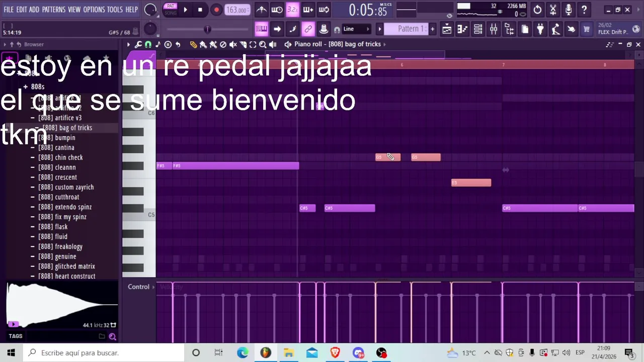Screen dimensions: 644x362
Task: Toggle the PAT/SONG mode switch
Action: [171, 10]
